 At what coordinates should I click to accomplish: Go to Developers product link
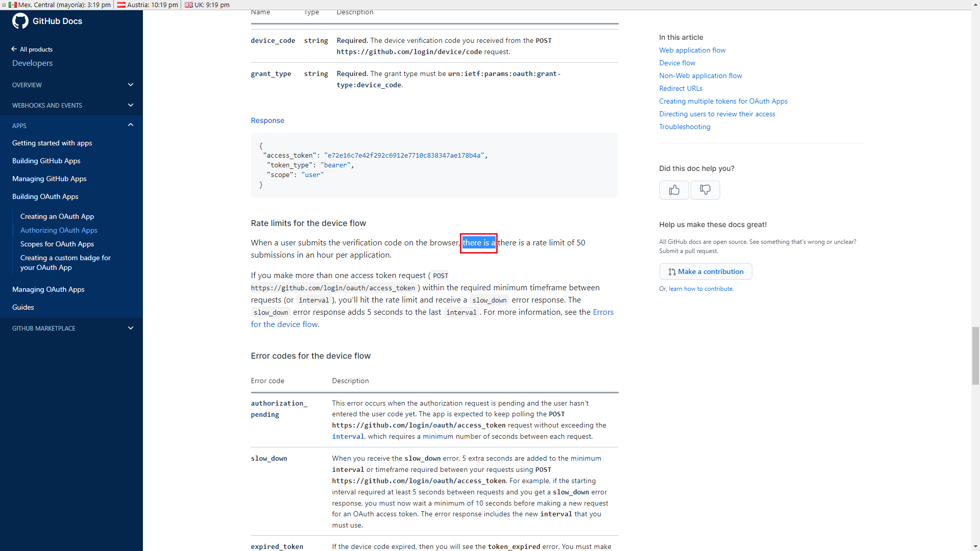click(33, 63)
